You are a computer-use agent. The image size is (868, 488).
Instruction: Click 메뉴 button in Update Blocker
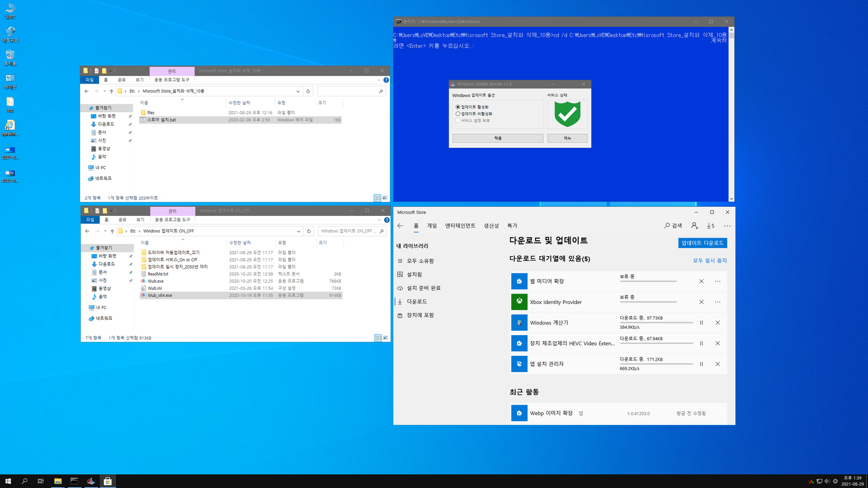click(x=567, y=138)
